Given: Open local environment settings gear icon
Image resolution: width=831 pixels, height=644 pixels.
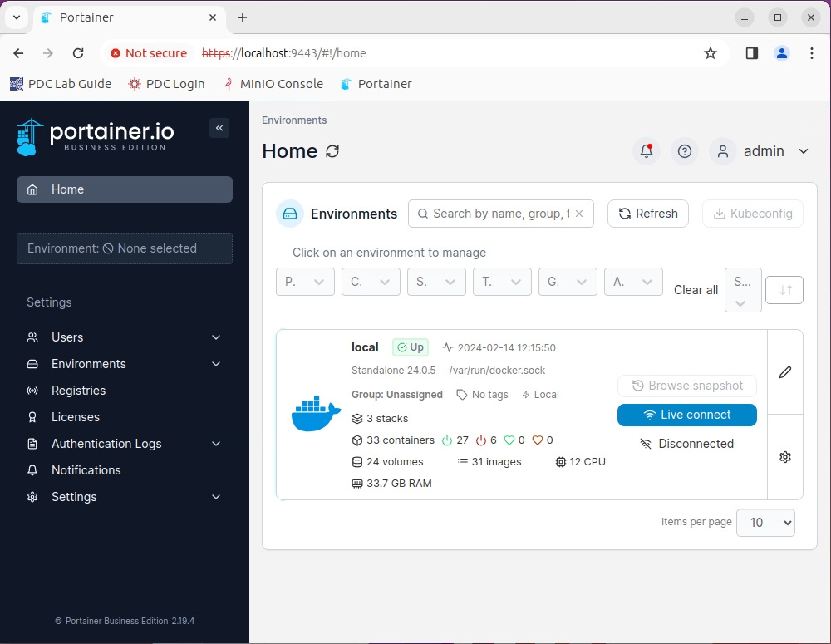Looking at the screenshot, I should tap(785, 457).
